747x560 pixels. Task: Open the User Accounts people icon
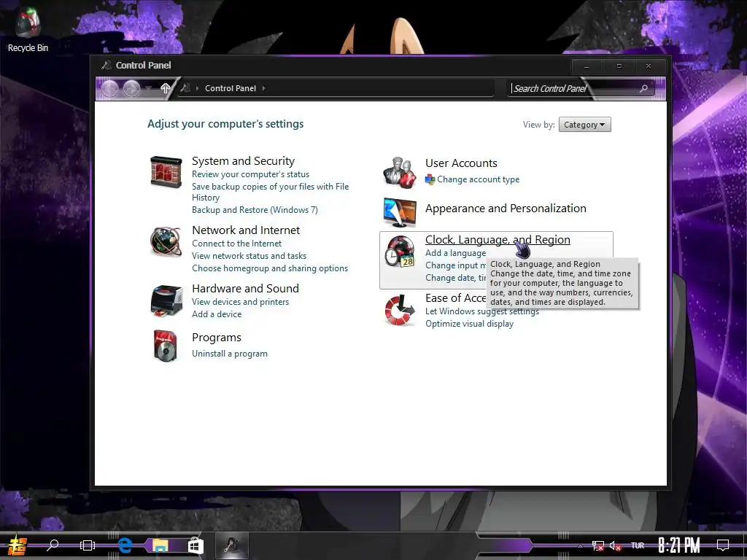tap(399, 172)
